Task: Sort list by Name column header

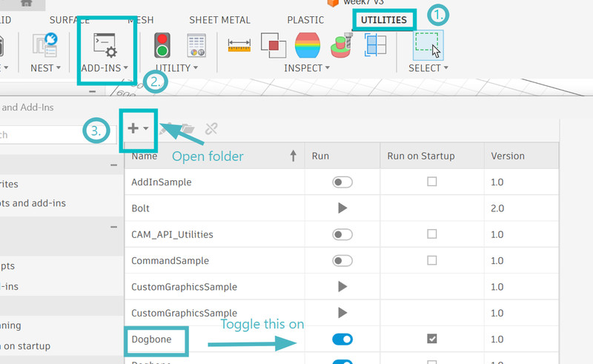Action: [215, 156]
